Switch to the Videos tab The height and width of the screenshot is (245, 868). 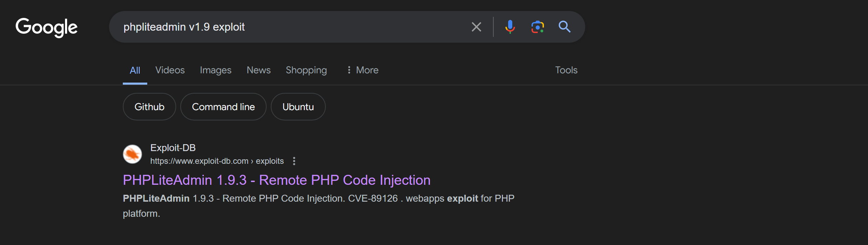pyautogui.click(x=170, y=70)
